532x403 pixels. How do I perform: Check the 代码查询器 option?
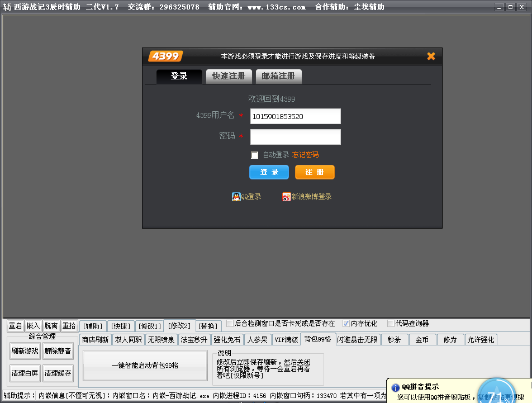391,324
